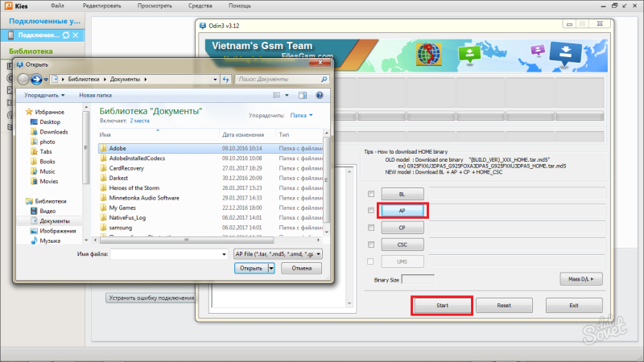644x362 pixels.
Task: Check the CSC checkbox in Odin
Action: click(x=371, y=245)
